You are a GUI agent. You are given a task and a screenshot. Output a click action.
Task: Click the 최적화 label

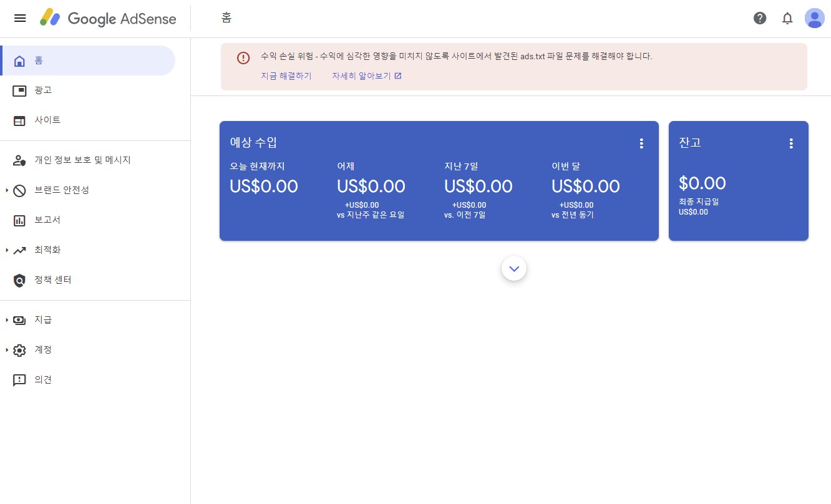47,250
